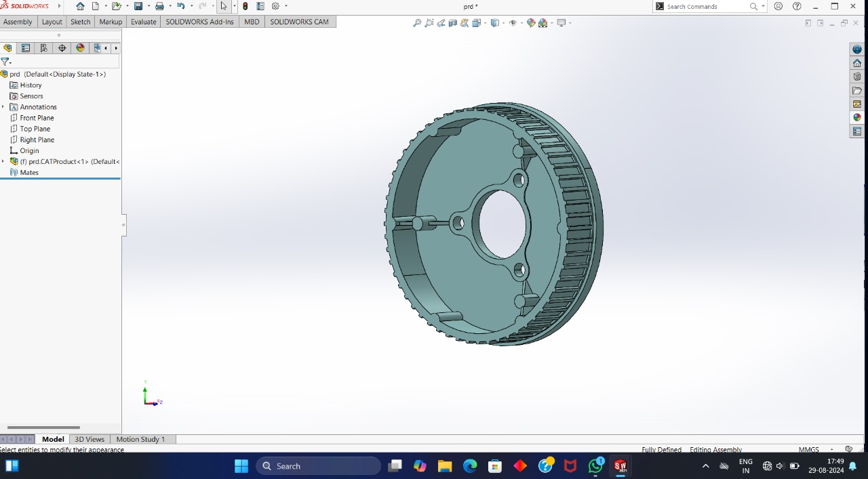The image size is (868, 479).
Task: Open the Options gear icon
Action: pos(276,6)
